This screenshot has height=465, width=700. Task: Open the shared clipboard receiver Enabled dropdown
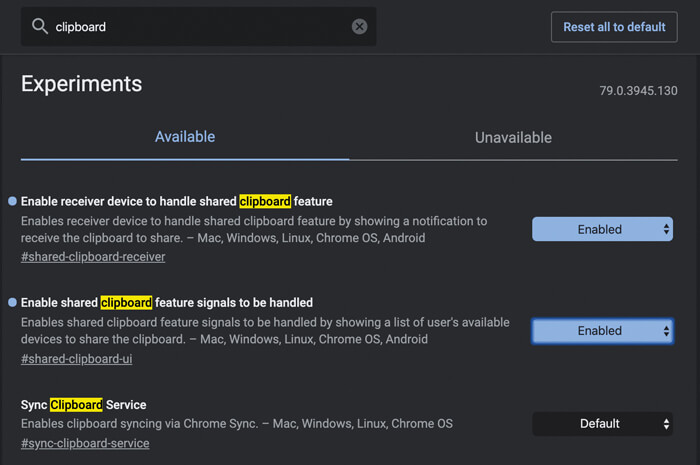[x=602, y=229]
